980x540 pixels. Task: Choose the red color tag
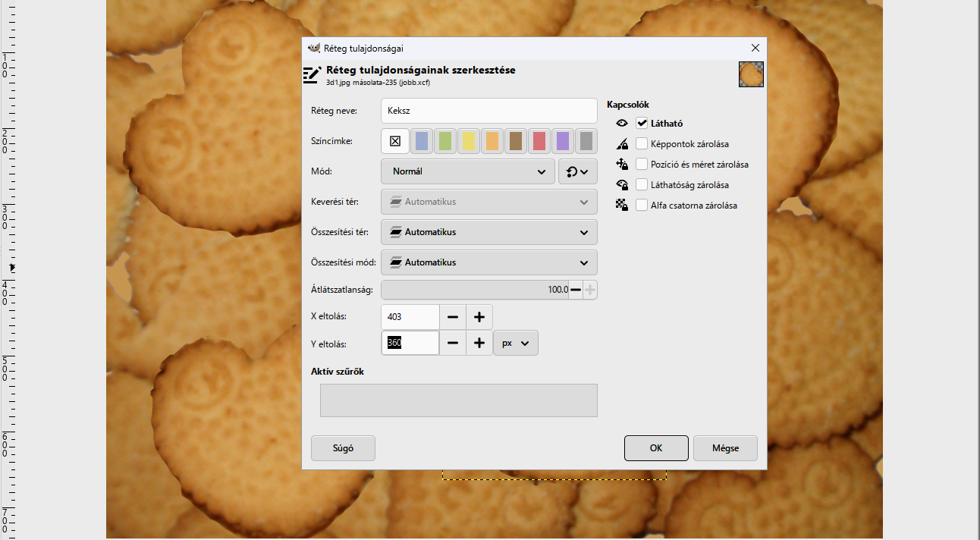539,141
